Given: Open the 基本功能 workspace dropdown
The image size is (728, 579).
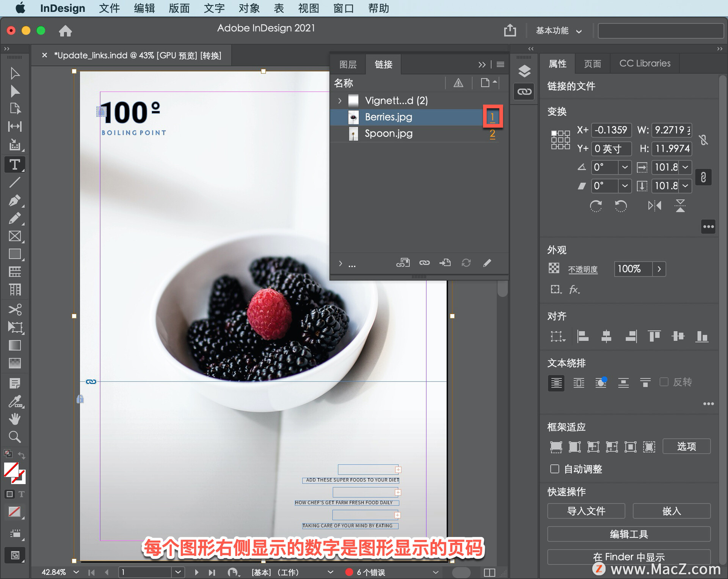Looking at the screenshot, I should pos(559,31).
